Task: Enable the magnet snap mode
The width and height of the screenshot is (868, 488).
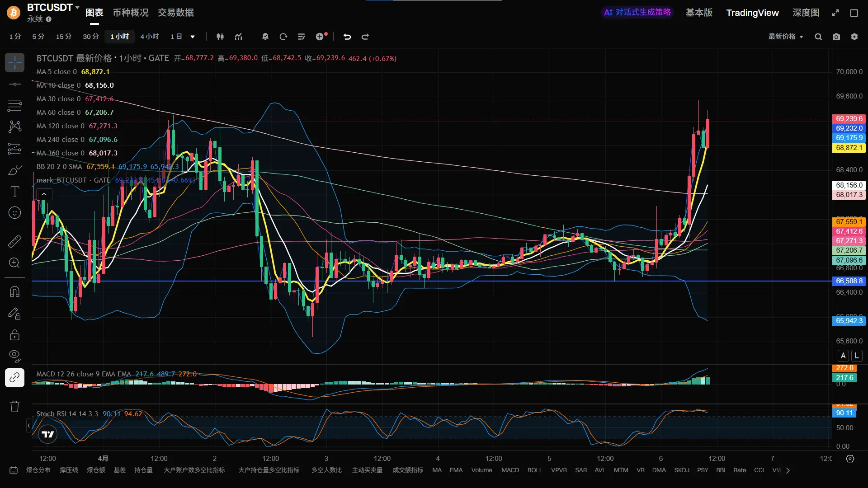Action: point(14,291)
